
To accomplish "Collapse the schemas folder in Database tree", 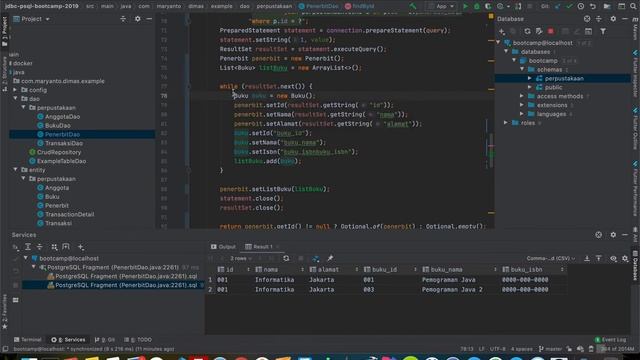I will pyautogui.click(x=522, y=69).
